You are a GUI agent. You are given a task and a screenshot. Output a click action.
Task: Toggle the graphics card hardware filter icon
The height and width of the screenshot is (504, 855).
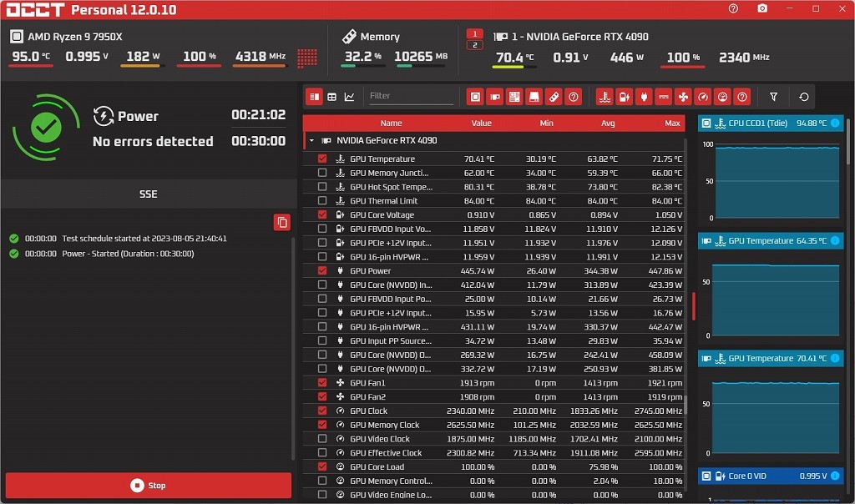coord(495,97)
